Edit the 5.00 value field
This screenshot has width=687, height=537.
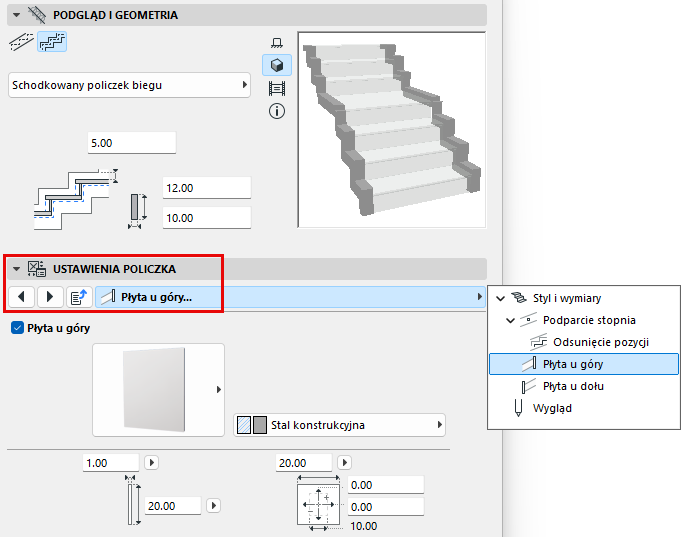pos(131,143)
